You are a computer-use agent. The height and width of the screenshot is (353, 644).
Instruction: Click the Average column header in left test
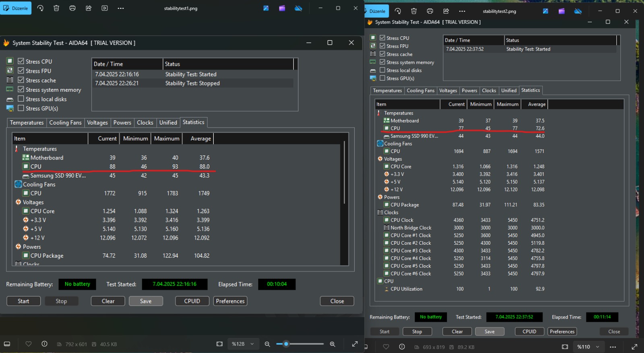[198, 138]
